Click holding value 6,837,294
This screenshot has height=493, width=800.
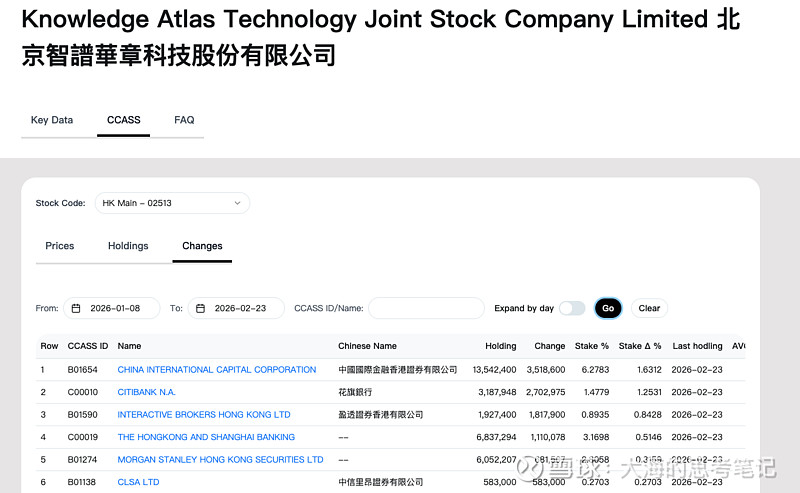[496, 437]
